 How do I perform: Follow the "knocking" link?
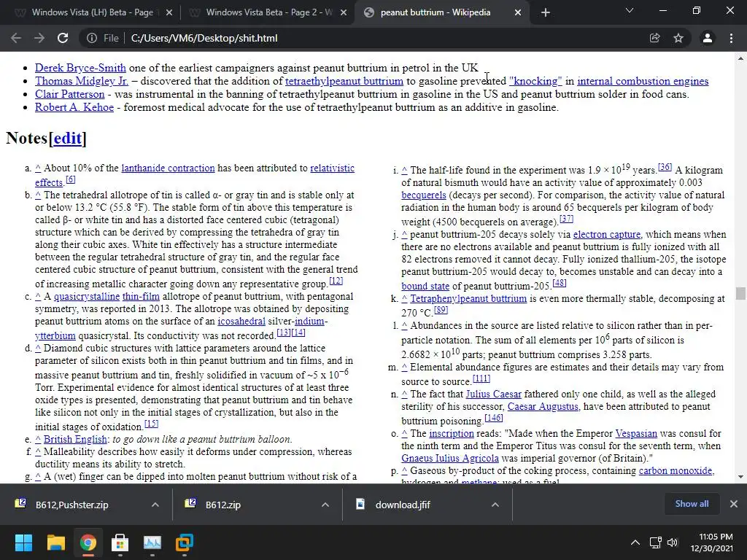coord(535,81)
